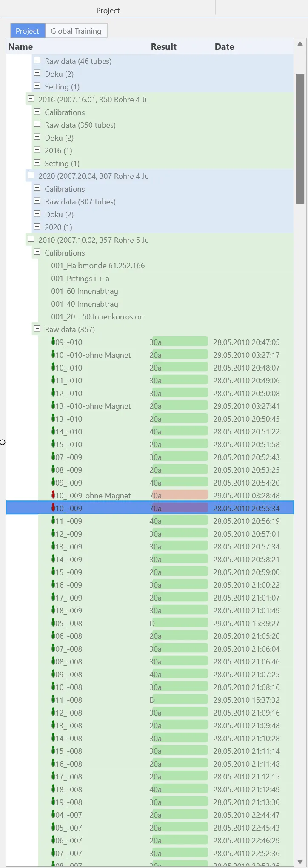The width and height of the screenshot is (308, 868).
Task: Select calibration 001_60 Innenabtrag
Action: point(85,291)
